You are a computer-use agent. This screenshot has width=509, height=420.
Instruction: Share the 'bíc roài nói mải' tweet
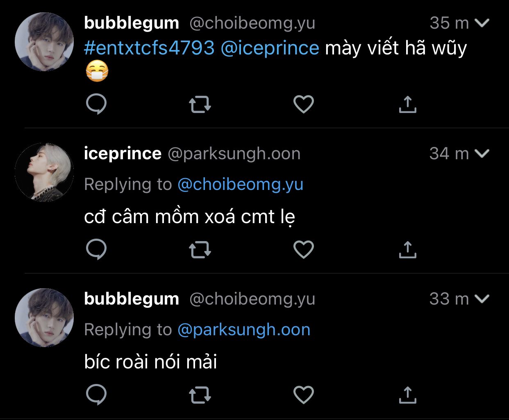tap(407, 395)
